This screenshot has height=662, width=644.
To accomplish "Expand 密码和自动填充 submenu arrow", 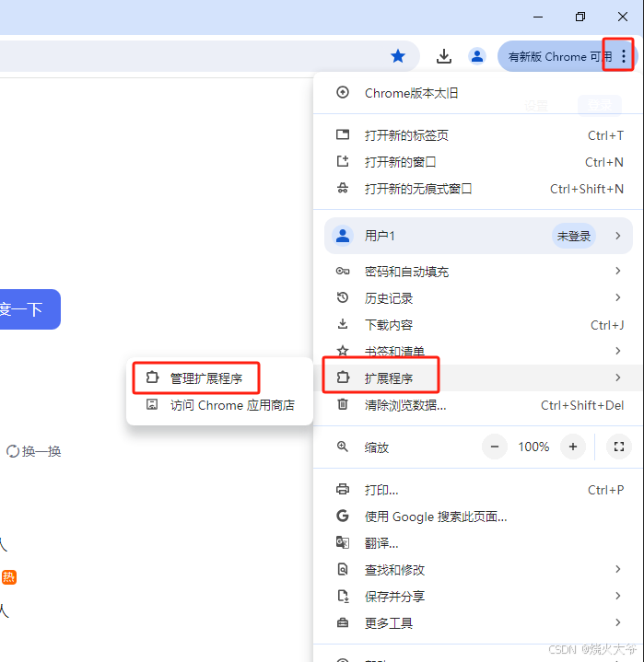I will 618,271.
